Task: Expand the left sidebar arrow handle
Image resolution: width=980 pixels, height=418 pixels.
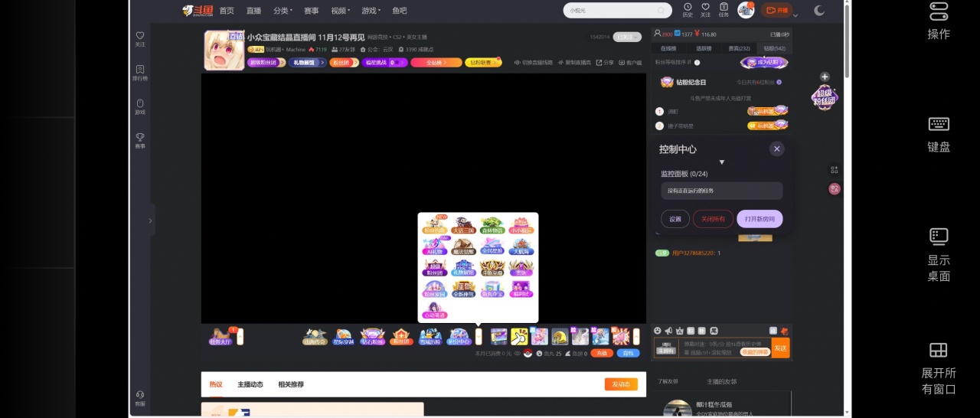Action: point(150,220)
